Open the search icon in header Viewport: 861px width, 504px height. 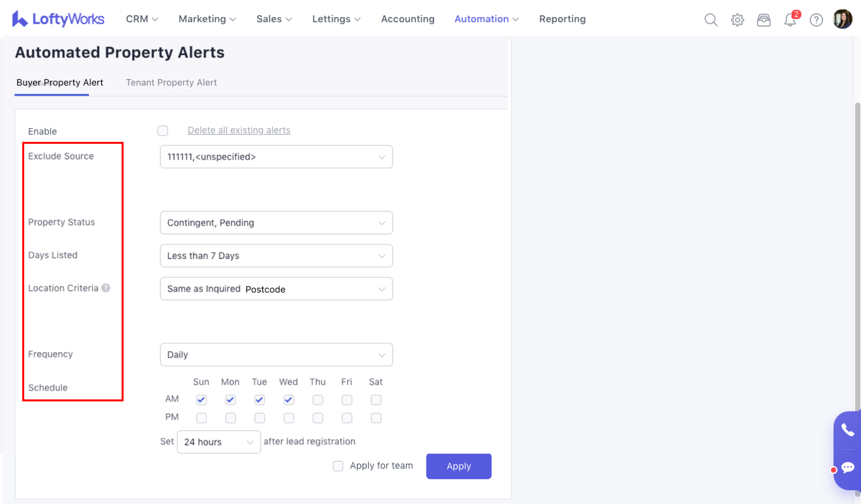[711, 20]
